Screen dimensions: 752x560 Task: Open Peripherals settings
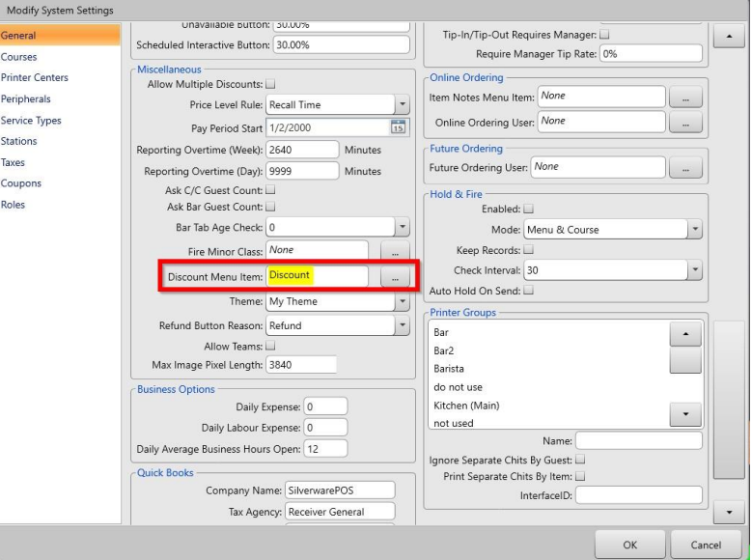pos(25,98)
